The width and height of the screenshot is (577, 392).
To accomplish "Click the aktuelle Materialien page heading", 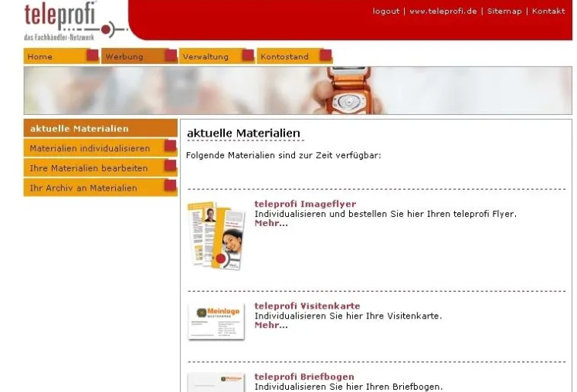I will pos(243,133).
